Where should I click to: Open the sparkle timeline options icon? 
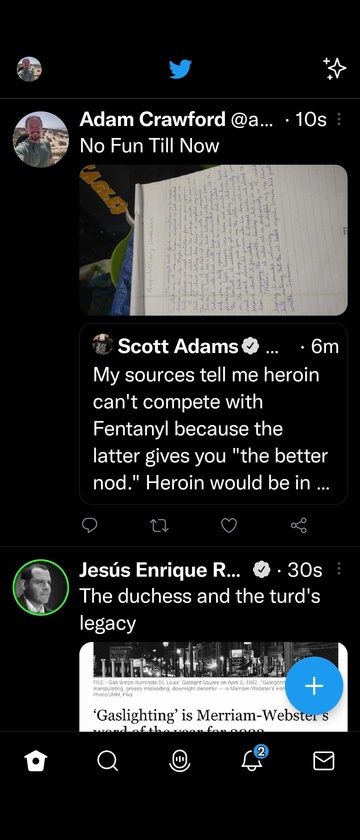tap(335, 69)
